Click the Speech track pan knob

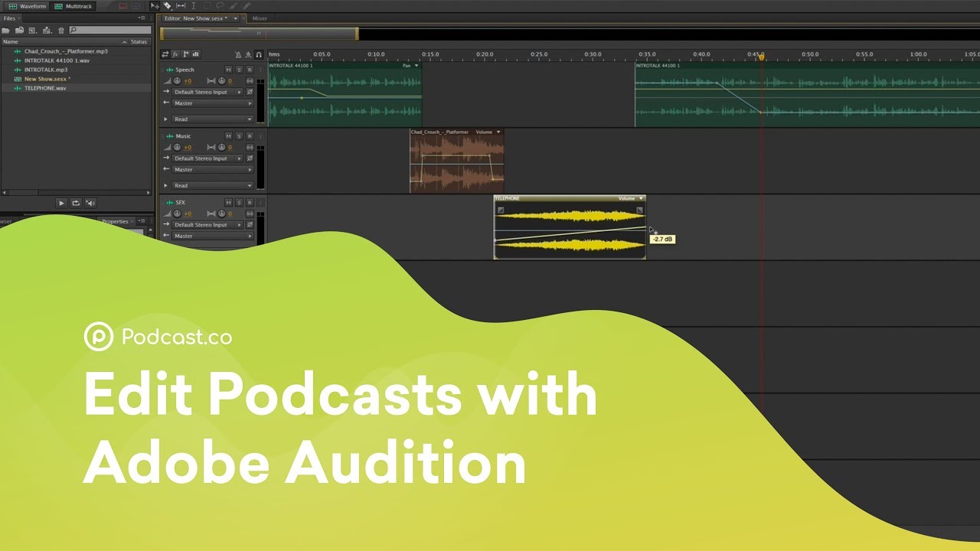[x=222, y=81]
